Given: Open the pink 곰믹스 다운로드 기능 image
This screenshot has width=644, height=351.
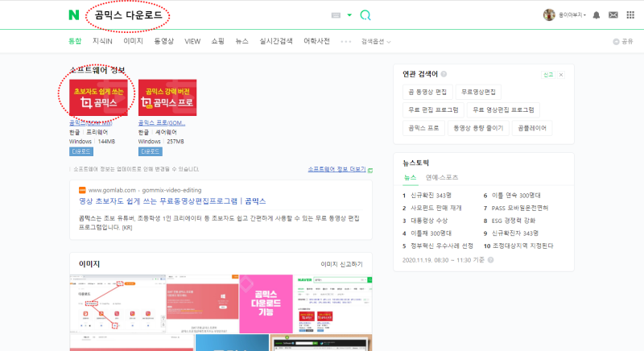Looking at the screenshot, I should [266, 304].
